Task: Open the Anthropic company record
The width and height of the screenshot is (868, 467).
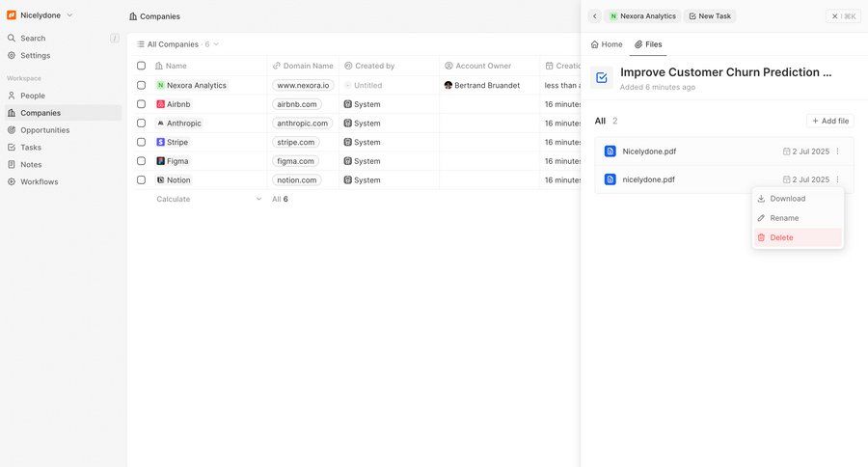Action: [178, 123]
